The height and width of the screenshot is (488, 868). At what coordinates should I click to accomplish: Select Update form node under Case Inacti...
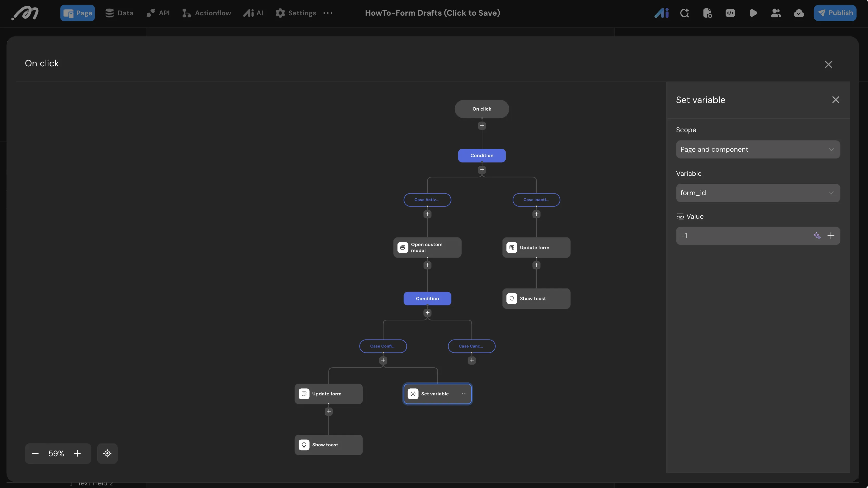(x=536, y=248)
